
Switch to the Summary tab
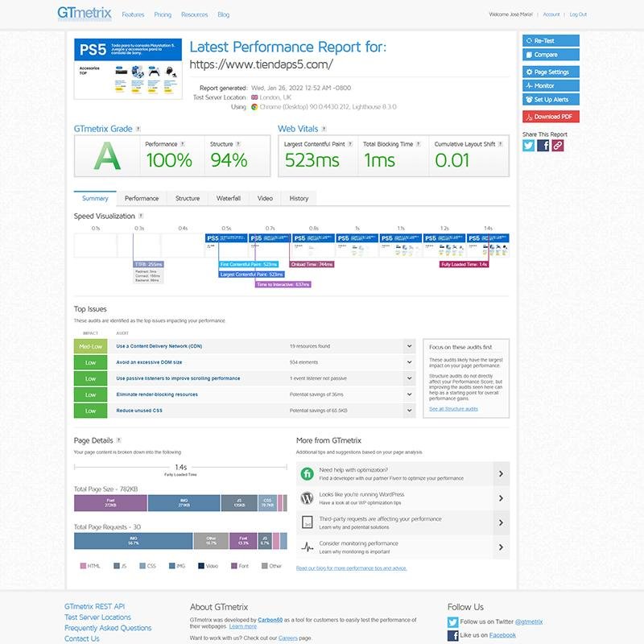click(95, 198)
